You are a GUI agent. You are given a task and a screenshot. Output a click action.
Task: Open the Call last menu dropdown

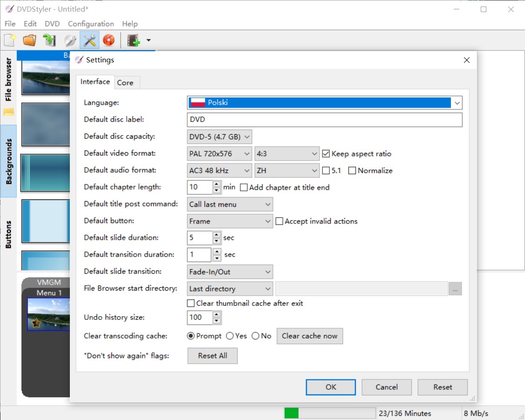click(x=230, y=204)
